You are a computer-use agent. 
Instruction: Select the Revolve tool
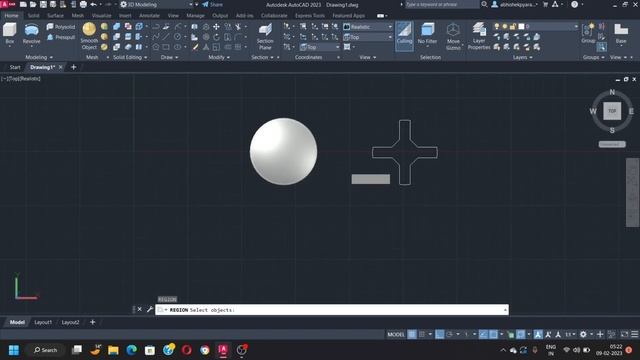(31, 33)
